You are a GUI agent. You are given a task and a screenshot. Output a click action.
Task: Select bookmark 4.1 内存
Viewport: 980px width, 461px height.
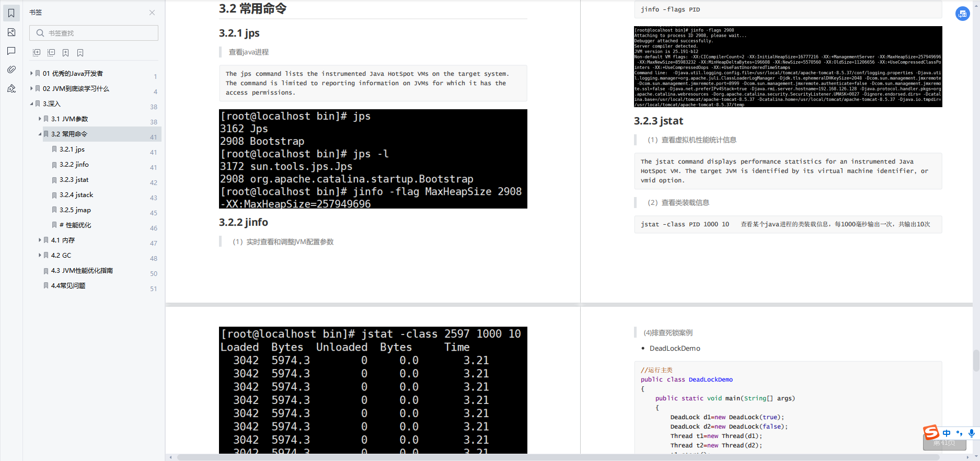click(x=63, y=240)
